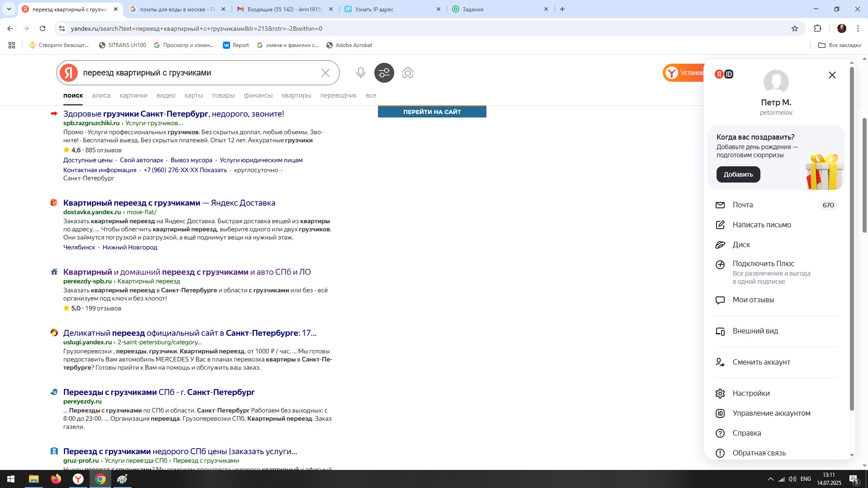Image resolution: width=868 pixels, height=488 pixels.
Task: Open the Adobe Acrobat bookmark
Action: [x=349, y=45]
